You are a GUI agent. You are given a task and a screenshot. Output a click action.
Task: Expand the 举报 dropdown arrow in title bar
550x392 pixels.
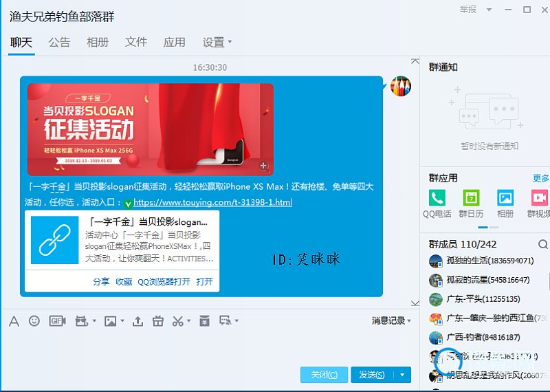click(489, 10)
